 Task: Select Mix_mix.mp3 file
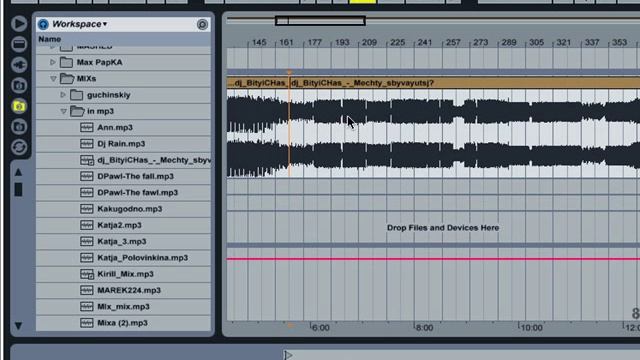click(x=124, y=307)
